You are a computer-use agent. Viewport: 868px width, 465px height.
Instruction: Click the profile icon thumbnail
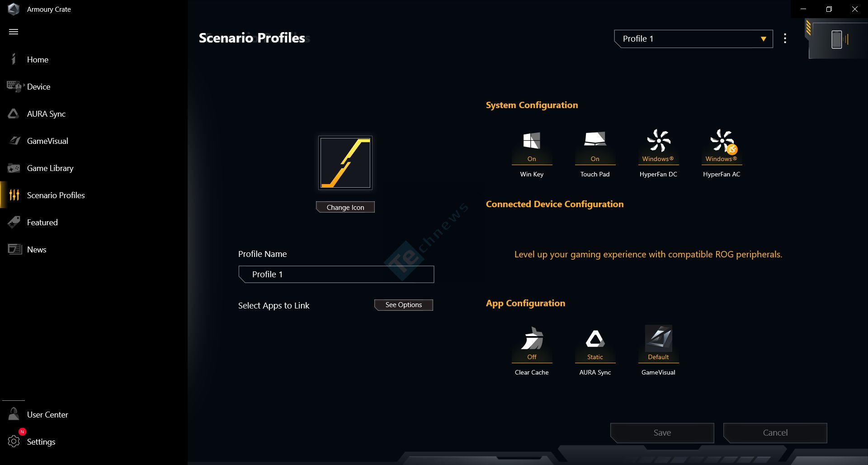345,163
